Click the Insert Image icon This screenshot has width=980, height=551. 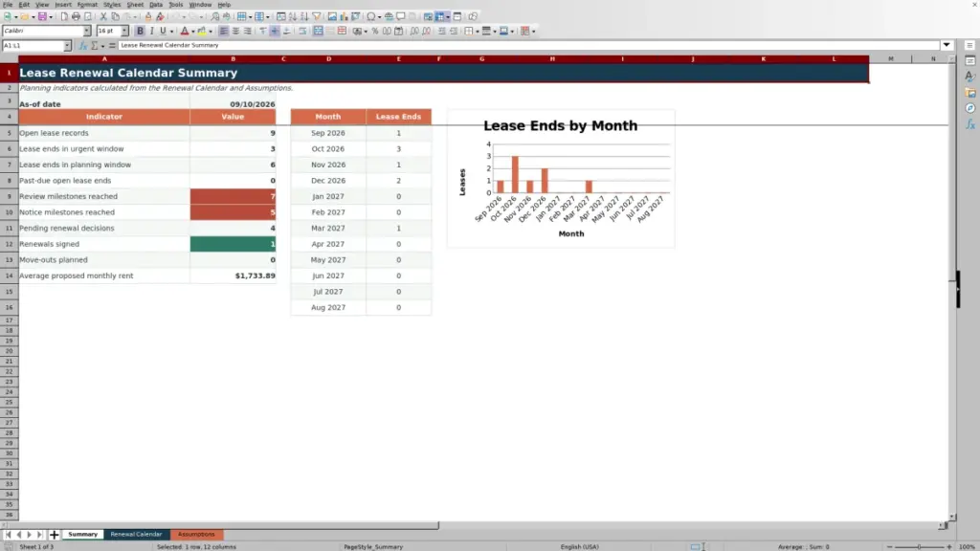point(332,16)
